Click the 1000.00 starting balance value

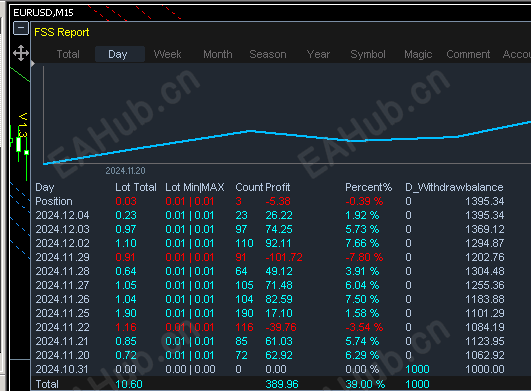tap(485, 369)
